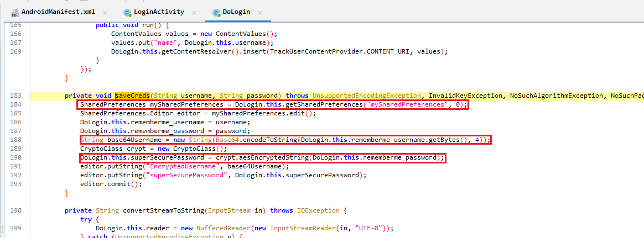
Task: Click the class icon on LoginActivity tab
Action: [x=128, y=12]
